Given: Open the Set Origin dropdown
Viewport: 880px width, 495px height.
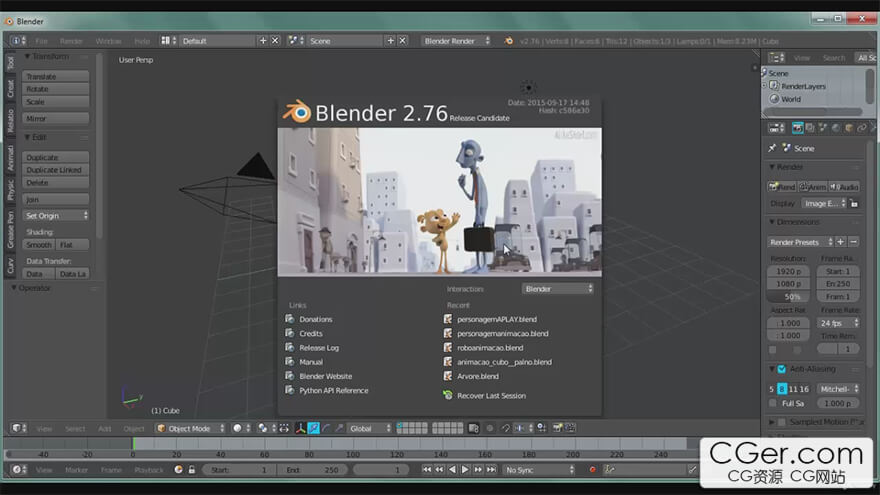Looking at the screenshot, I should (56, 216).
